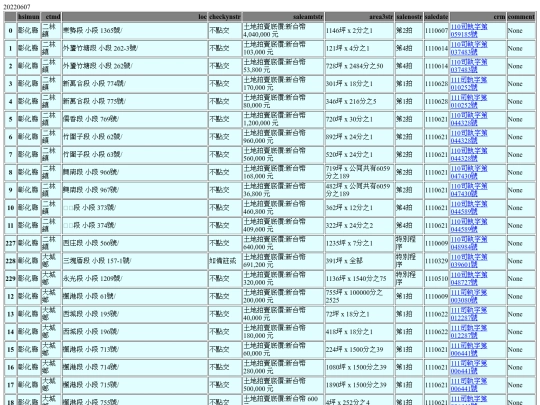The width and height of the screenshot is (540, 405).
Task: Click the 'hsimun' column header
Action: [29, 17]
